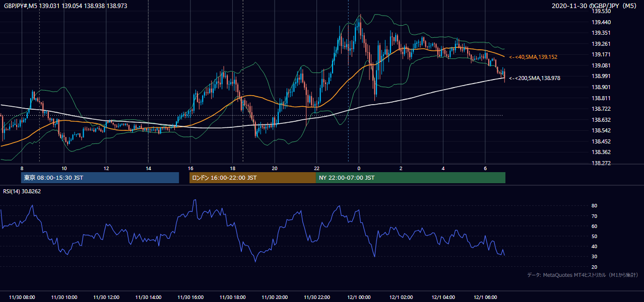The height and width of the screenshot is (302, 644).
Task: Click price axis value 139.081
Action: [x=602, y=65]
